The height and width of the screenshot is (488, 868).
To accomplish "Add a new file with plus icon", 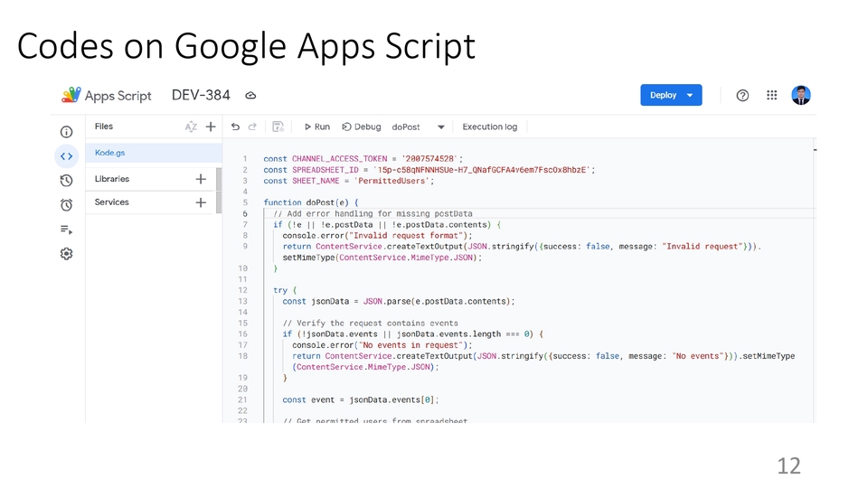I will pos(211,127).
